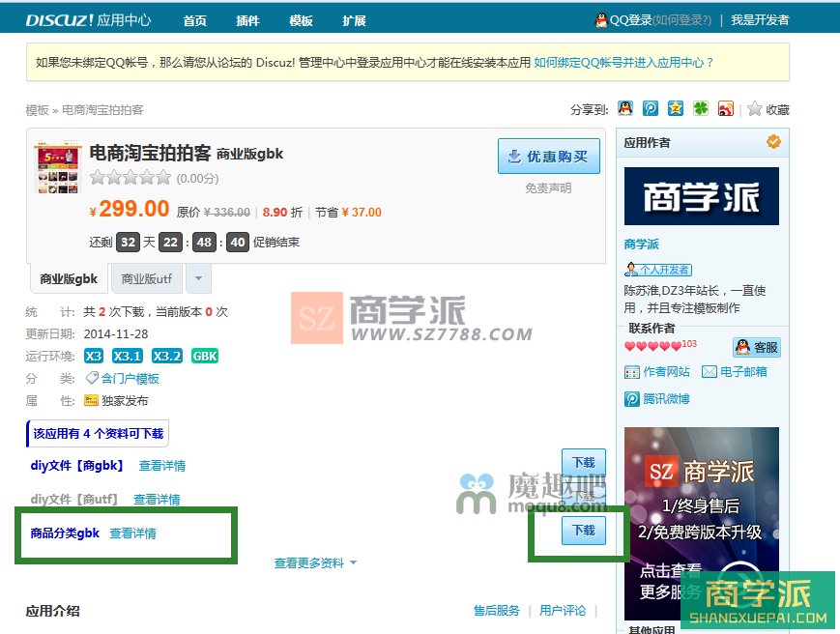Screen dimensions: 840x634
Task: Open the 商学派 author logo image
Action: (702, 196)
